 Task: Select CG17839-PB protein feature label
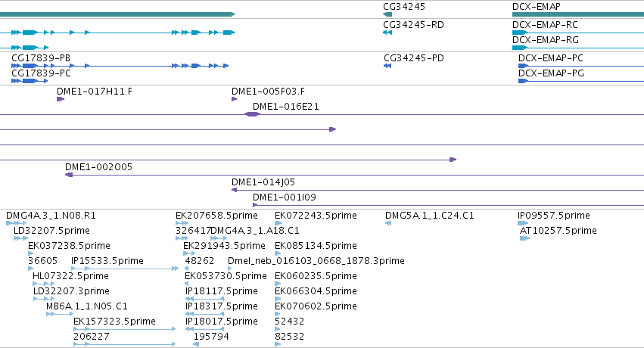(x=41, y=57)
